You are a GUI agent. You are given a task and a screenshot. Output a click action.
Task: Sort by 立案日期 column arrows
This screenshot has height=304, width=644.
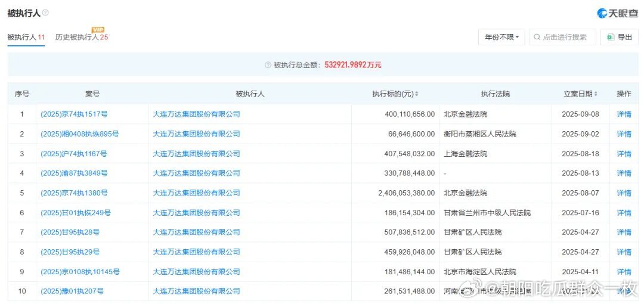[596, 94]
